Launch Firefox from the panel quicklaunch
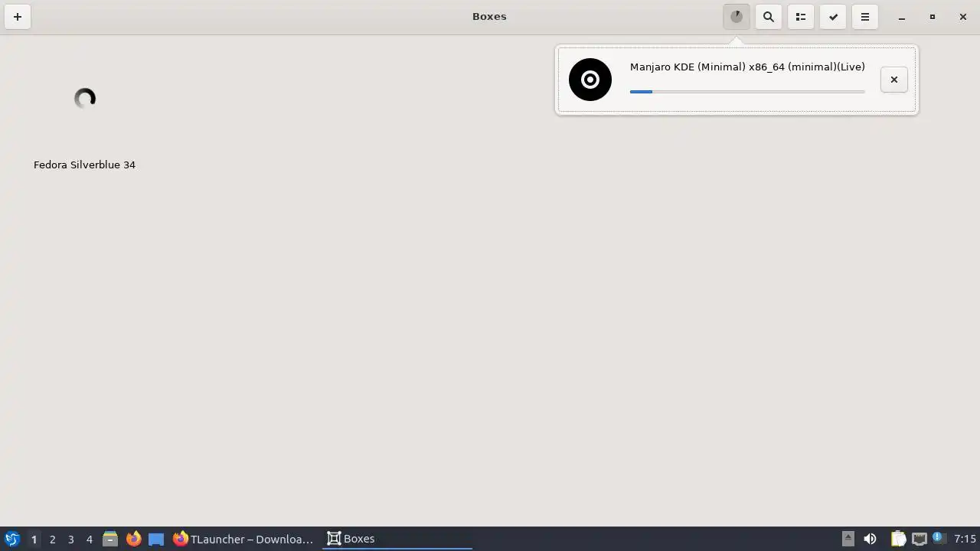Screen dimensions: 980x551 (x=133, y=539)
